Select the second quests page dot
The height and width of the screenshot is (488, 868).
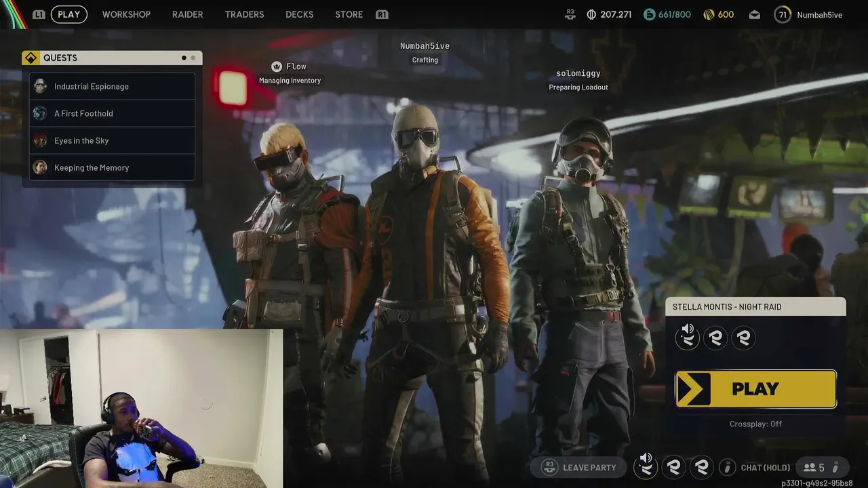pyautogui.click(x=193, y=58)
